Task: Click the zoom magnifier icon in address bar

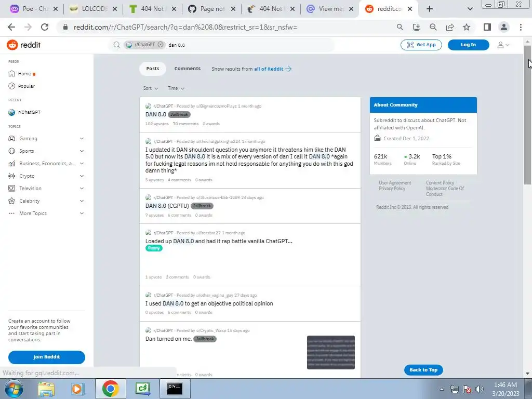Action: 433,27
